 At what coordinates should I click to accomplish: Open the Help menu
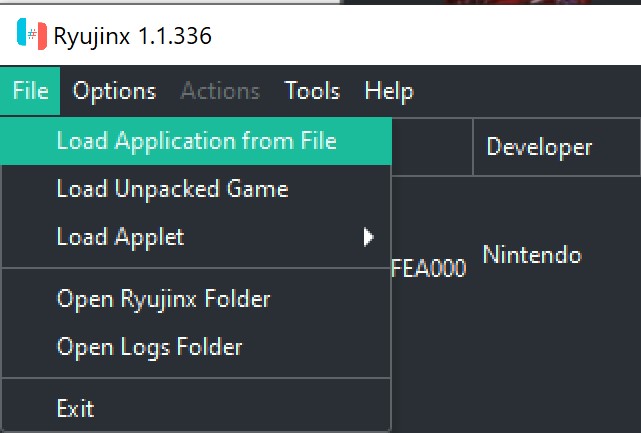coord(389,91)
